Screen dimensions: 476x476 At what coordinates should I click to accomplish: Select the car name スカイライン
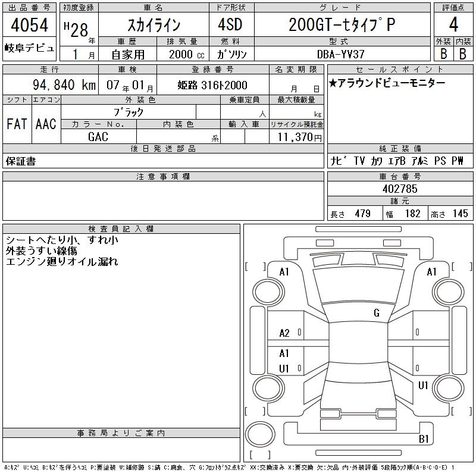[x=154, y=24]
